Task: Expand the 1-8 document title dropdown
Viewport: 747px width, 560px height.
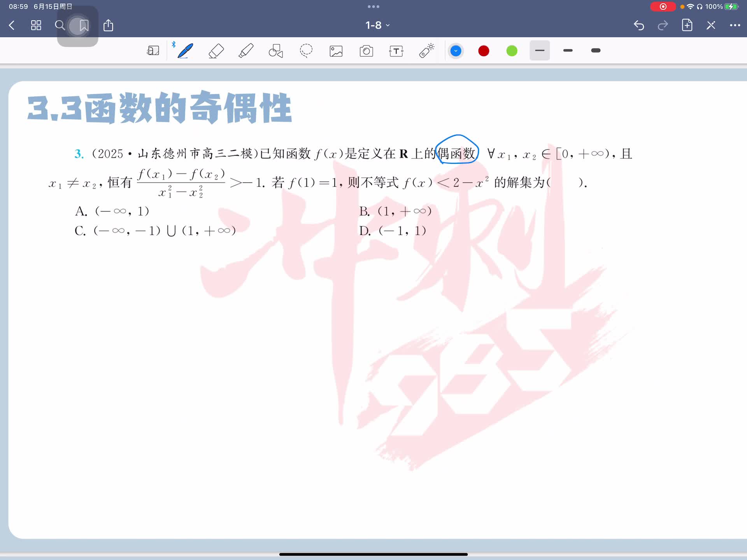Action: [x=377, y=25]
